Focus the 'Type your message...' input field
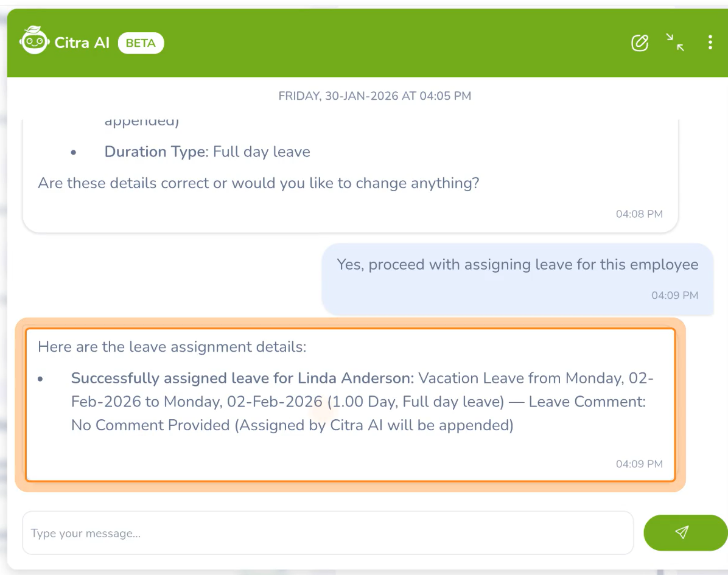 pyautogui.click(x=327, y=533)
